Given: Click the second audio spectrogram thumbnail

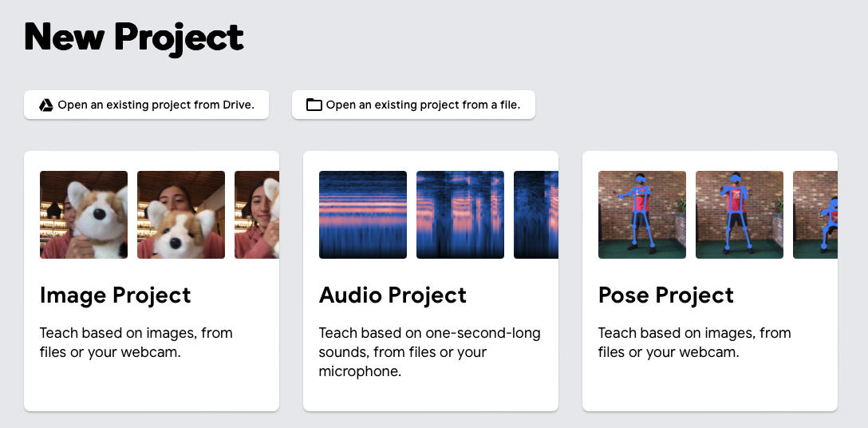Looking at the screenshot, I should (460, 215).
